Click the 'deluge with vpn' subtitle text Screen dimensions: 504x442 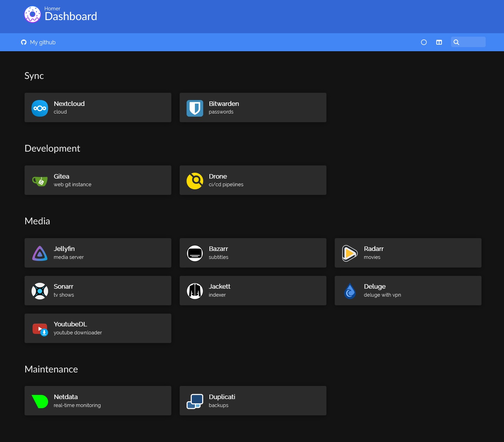382,295
